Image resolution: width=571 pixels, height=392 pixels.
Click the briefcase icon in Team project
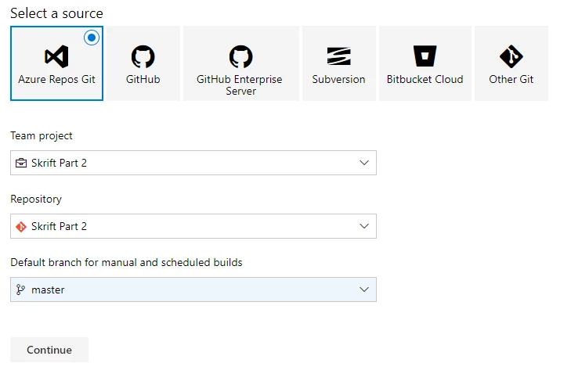(21, 163)
